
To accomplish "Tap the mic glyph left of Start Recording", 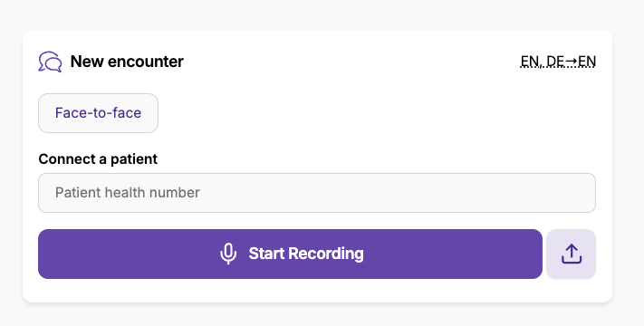I will click(x=228, y=254).
